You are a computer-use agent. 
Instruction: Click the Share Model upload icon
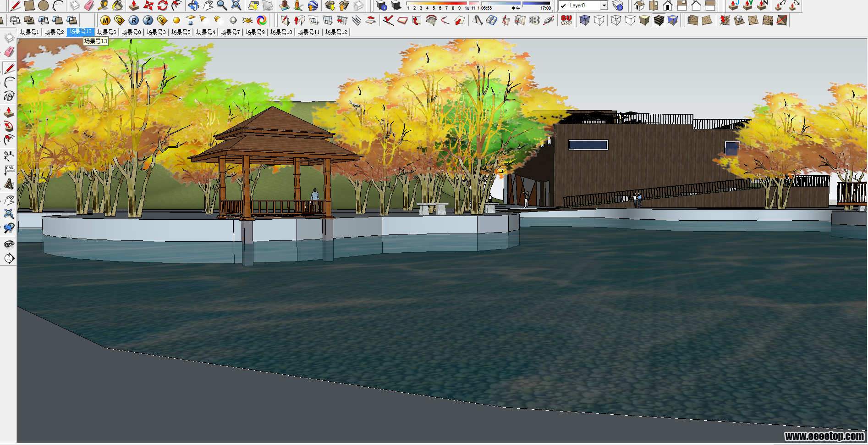(344, 6)
